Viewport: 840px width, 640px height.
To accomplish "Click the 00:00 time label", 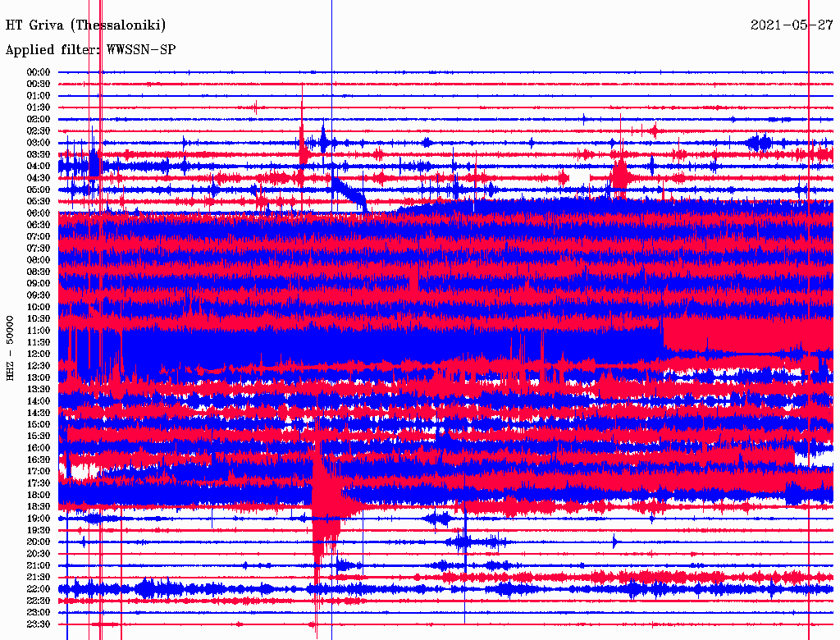I will point(39,72).
